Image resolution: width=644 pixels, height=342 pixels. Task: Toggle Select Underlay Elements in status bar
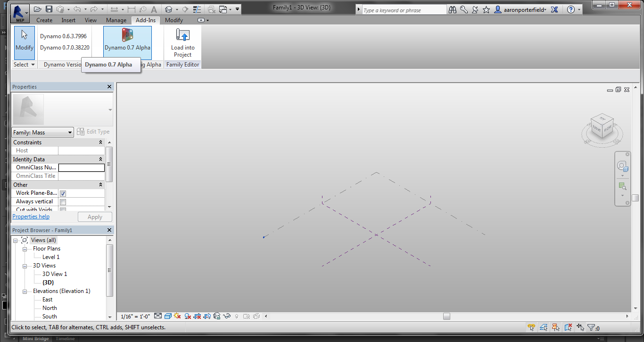pos(544,327)
